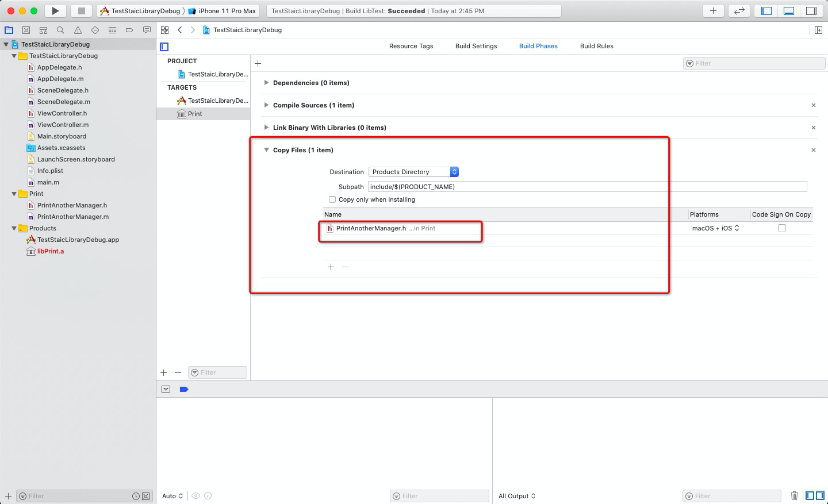Collapse the TestStaicLibraryDebug group folder
The height and width of the screenshot is (504, 828).
pos(14,56)
